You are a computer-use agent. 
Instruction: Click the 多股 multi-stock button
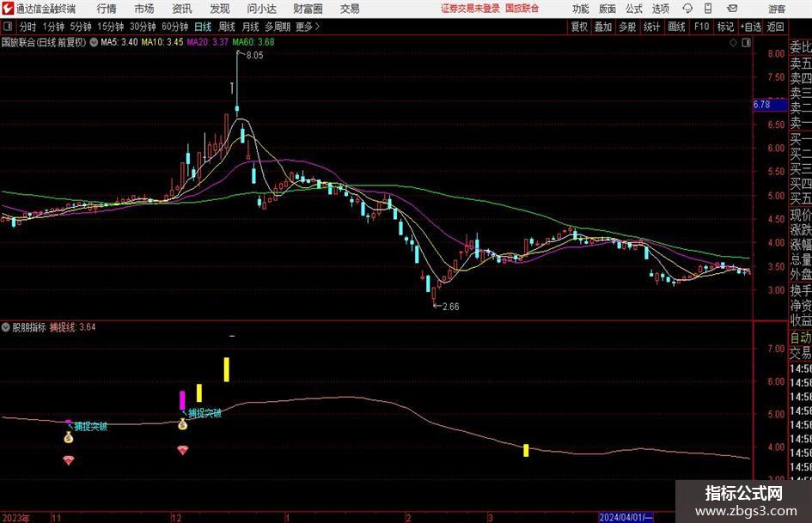627,27
